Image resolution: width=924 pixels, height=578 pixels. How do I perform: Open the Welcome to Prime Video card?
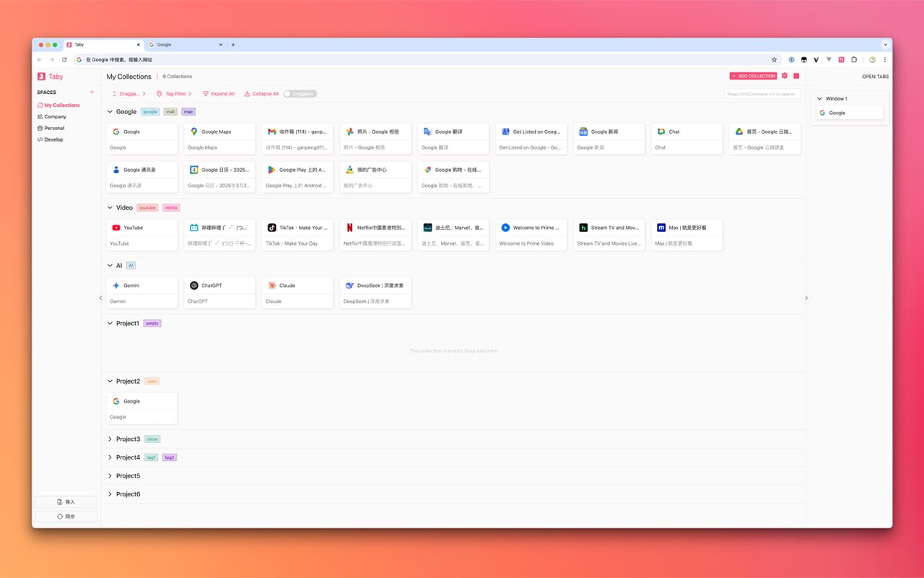[531, 235]
